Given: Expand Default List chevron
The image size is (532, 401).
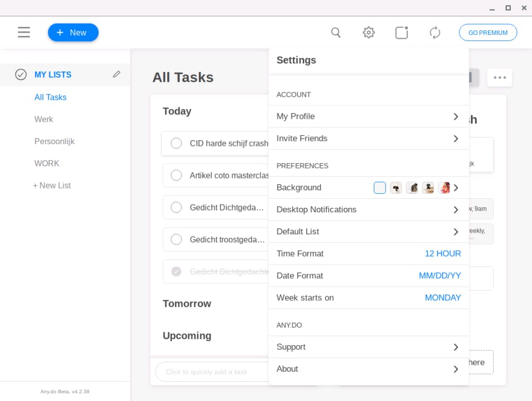Looking at the screenshot, I should tap(456, 232).
